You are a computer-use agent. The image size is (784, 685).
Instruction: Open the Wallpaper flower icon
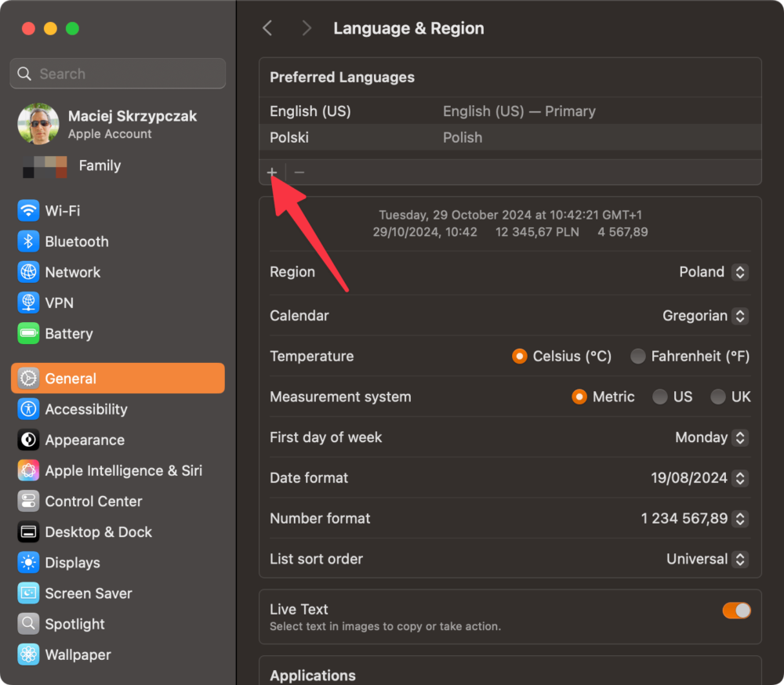[x=28, y=654]
